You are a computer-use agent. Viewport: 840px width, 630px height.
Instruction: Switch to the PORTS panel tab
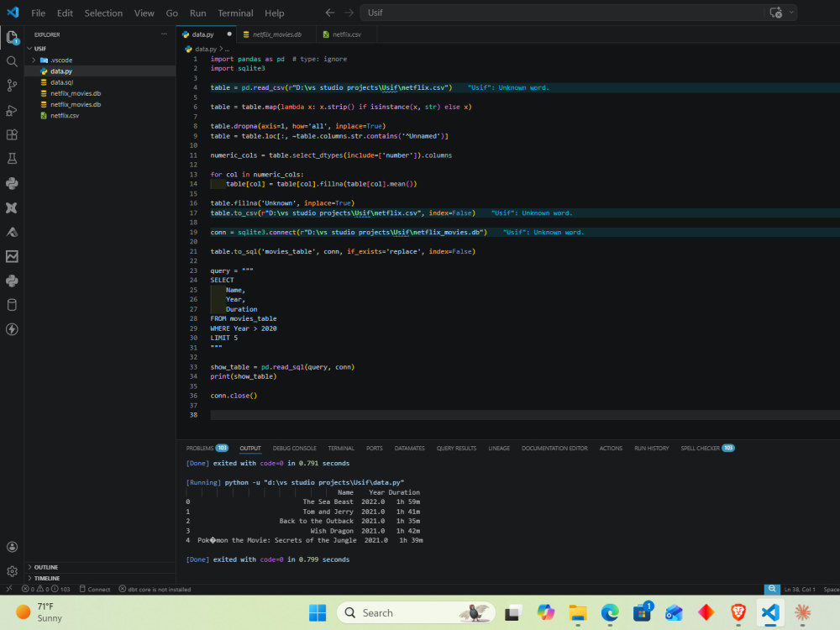(x=374, y=448)
